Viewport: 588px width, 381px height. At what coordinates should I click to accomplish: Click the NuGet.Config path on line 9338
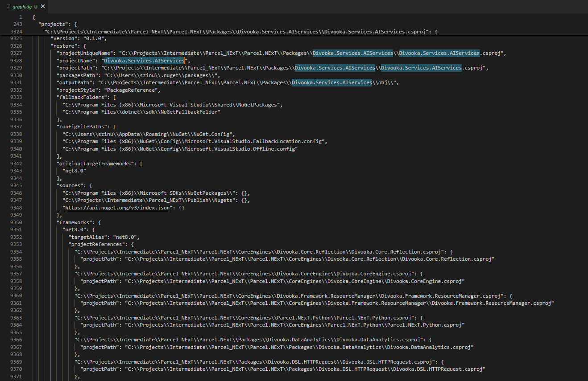point(149,134)
